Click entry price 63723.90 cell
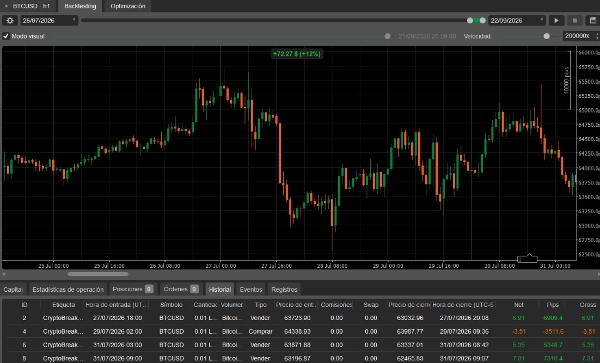This screenshot has width=600, height=363. [297, 318]
